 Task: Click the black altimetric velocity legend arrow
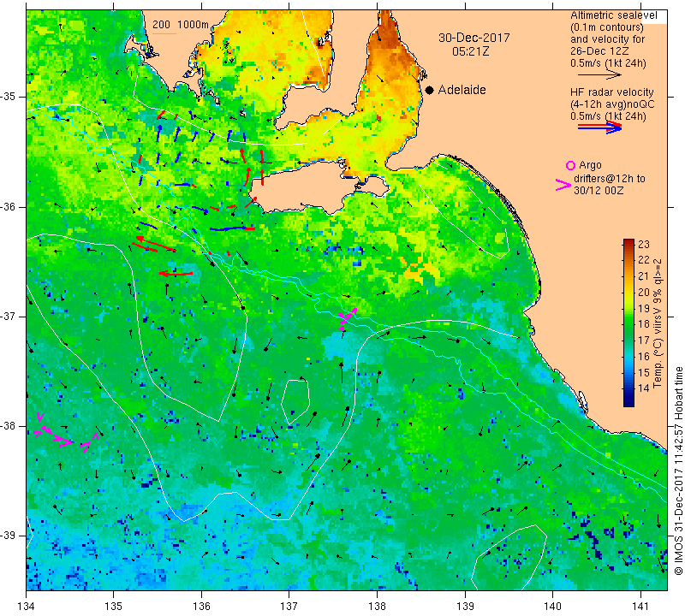[599, 74]
